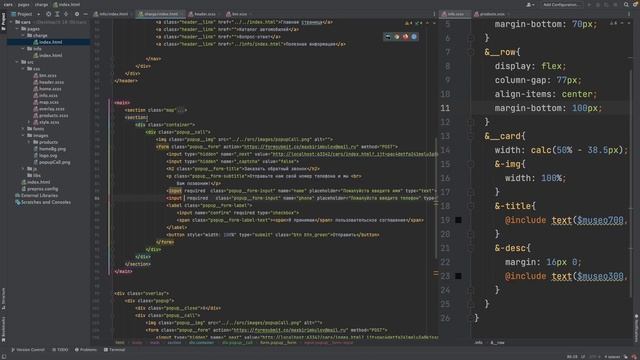Click the Debug icon in the top toolbar

(598, 4)
